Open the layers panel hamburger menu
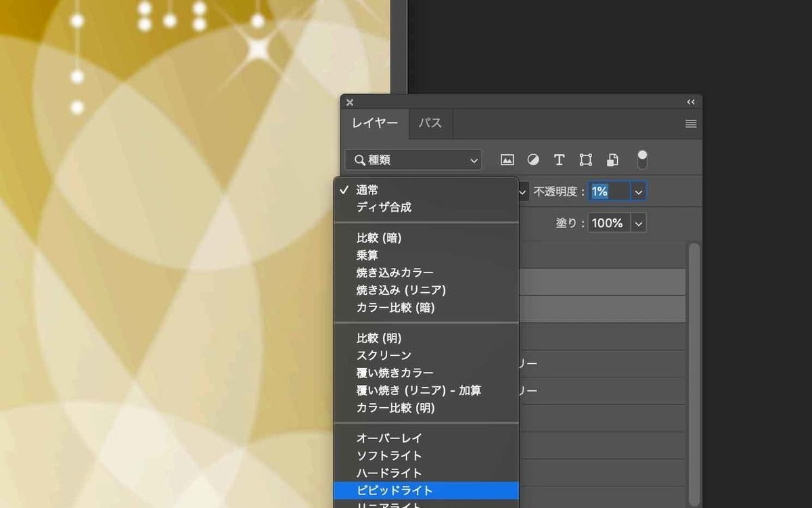The height and width of the screenshot is (508, 812). pyautogui.click(x=691, y=124)
